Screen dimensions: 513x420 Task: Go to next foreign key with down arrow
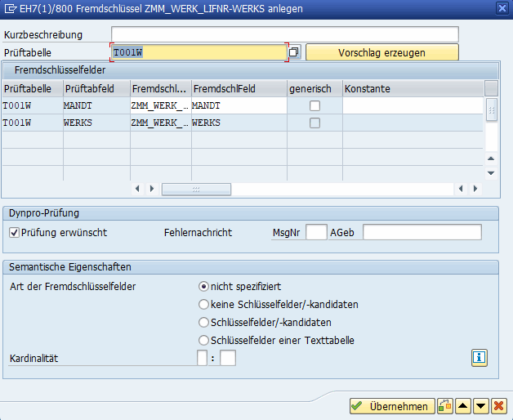[x=480, y=406]
